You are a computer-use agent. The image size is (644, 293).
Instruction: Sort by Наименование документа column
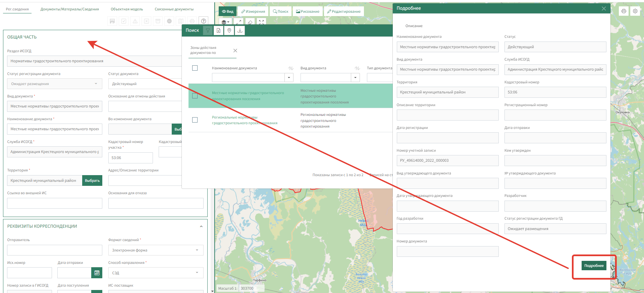point(290,68)
